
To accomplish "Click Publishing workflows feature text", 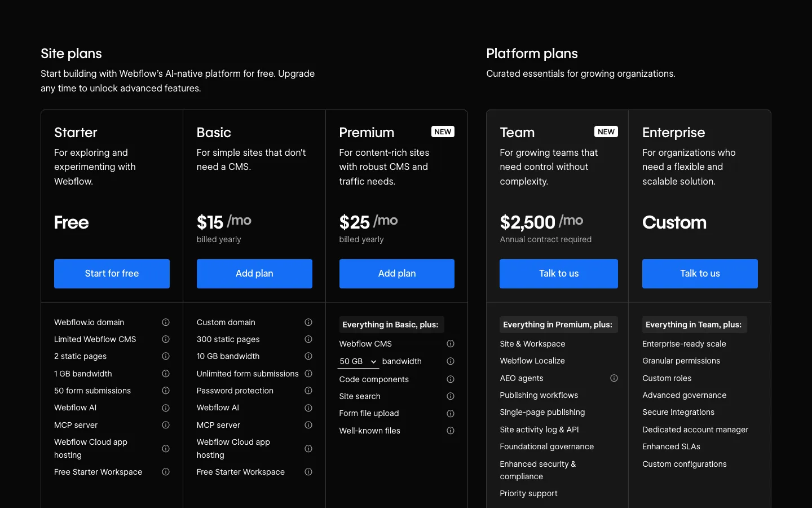I will tap(539, 395).
